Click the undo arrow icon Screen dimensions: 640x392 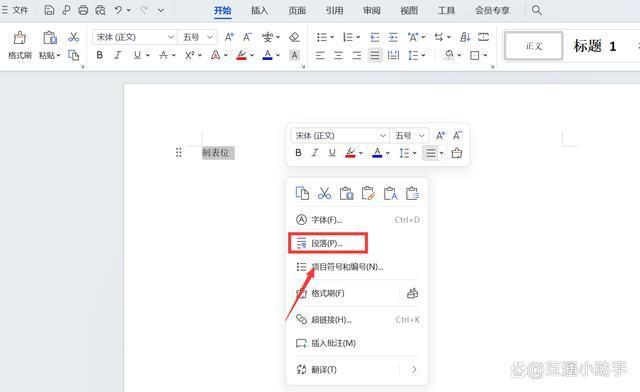coord(118,10)
